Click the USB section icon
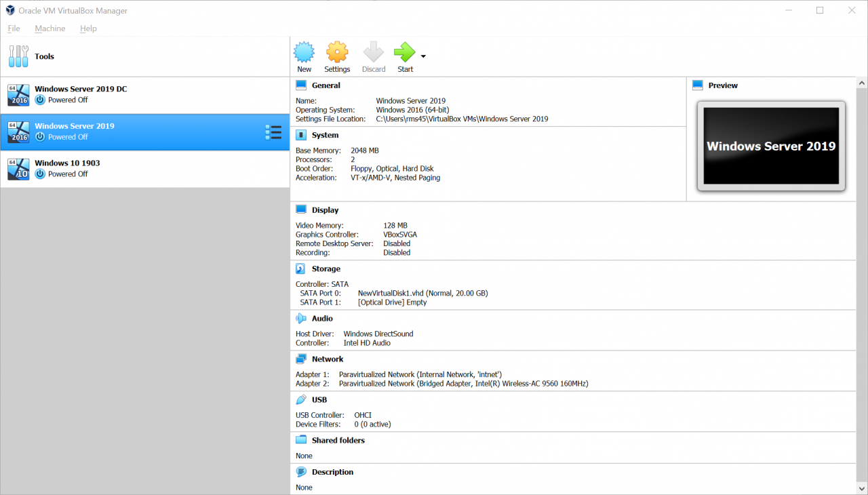 coord(301,399)
